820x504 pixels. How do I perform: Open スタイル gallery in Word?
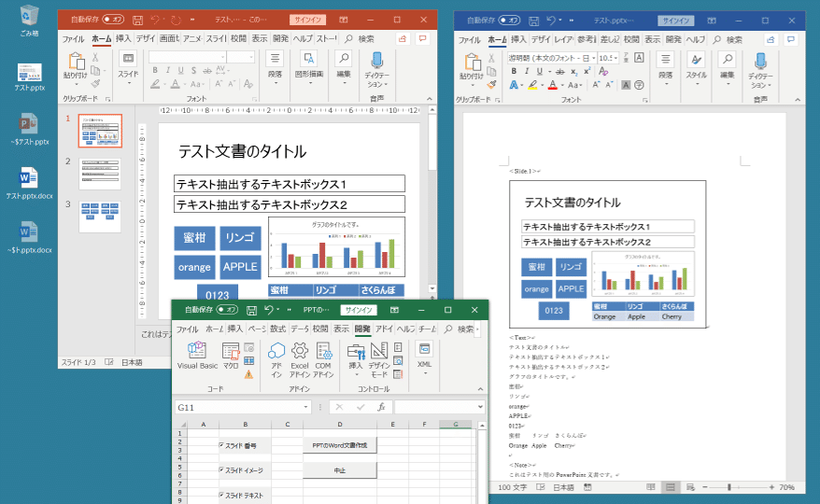point(697,68)
